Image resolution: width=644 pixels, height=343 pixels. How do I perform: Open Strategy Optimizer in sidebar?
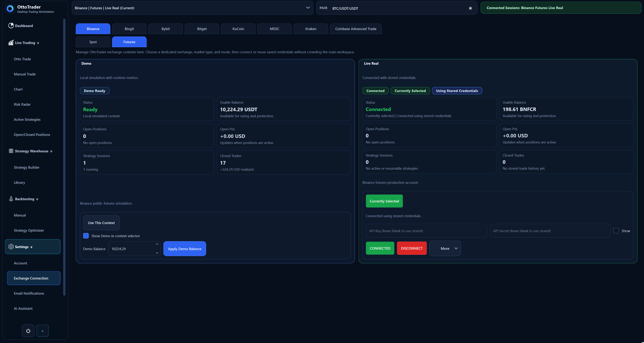[29, 230]
